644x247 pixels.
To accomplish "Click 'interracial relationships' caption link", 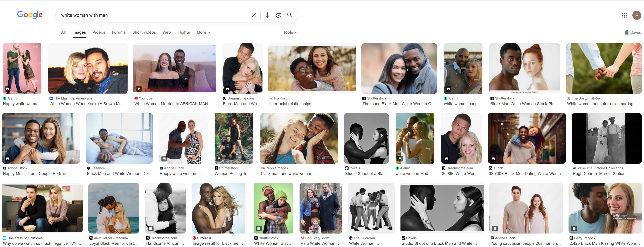I will tap(290, 104).
